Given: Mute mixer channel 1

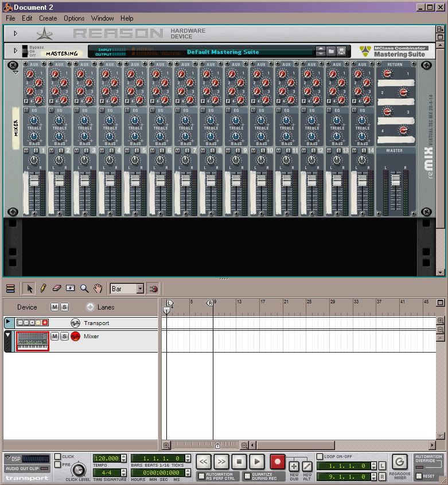Looking at the screenshot, I should [x=26, y=150].
